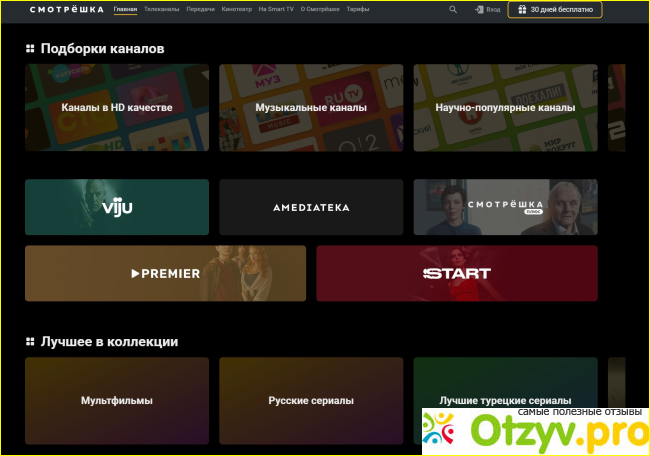
Task: Open the Телеканалы menu item
Action: click(x=162, y=9)
